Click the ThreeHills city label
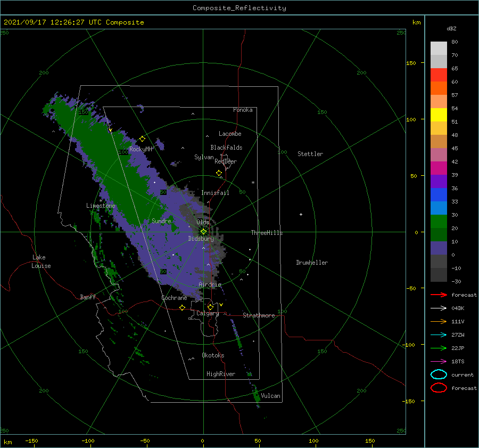Viewport: 479px width, 448px height. (267, 233)
